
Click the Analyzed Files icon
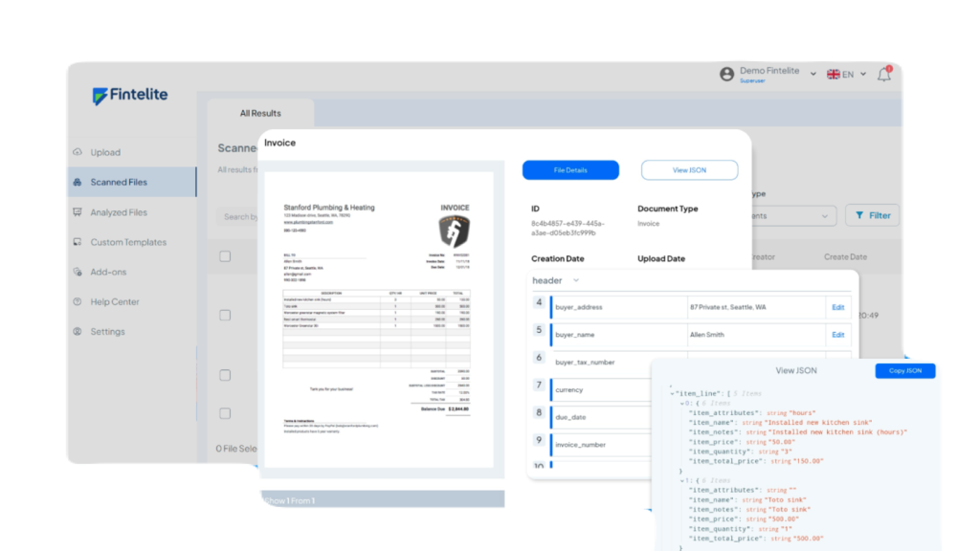tap(78, 212)
